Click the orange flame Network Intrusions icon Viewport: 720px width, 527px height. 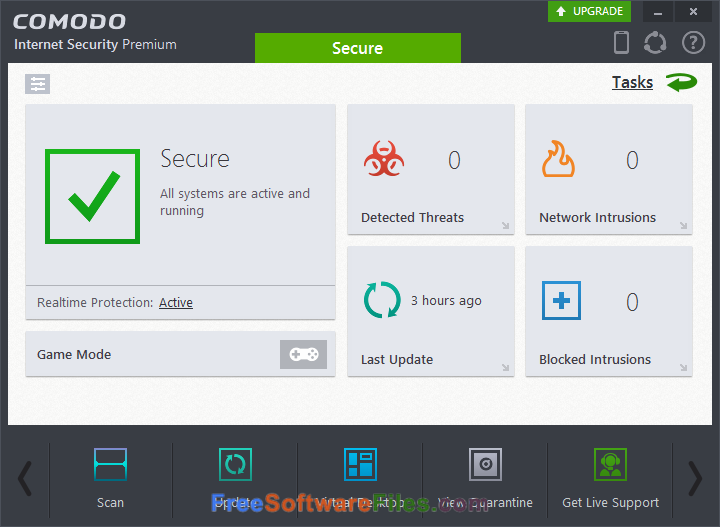point(558,159)
